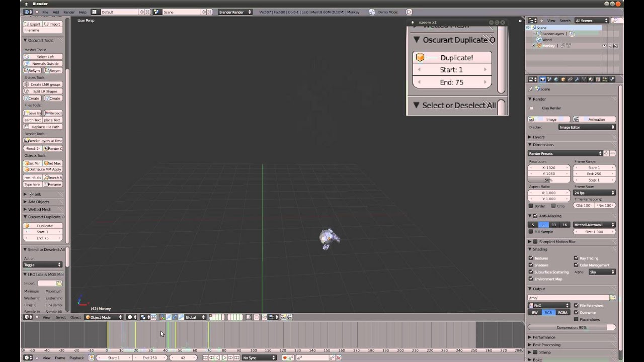This screenshot has width=644, height=362.
Task: Toggle Monkey visibility eye in outliner
Action: (604, 46)
